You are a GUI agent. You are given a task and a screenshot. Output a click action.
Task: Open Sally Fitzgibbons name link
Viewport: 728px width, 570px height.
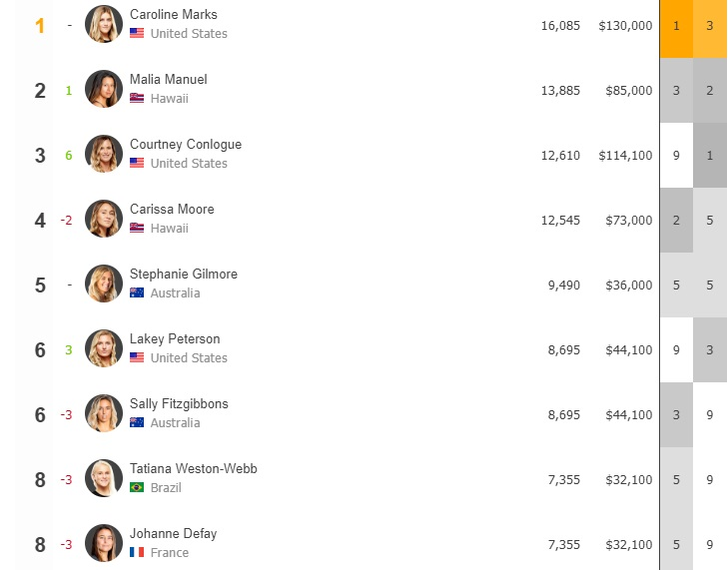pos(179,404)
